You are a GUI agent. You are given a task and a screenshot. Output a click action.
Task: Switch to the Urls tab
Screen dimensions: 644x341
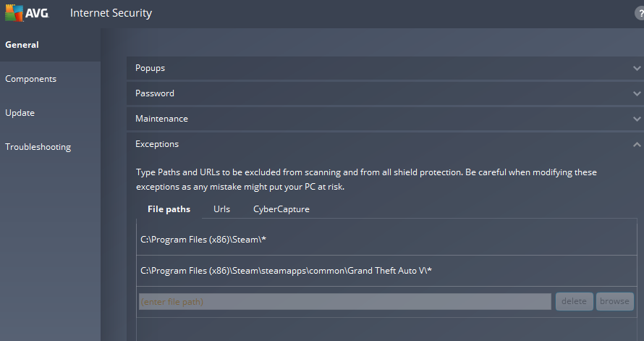coord(221,209)
